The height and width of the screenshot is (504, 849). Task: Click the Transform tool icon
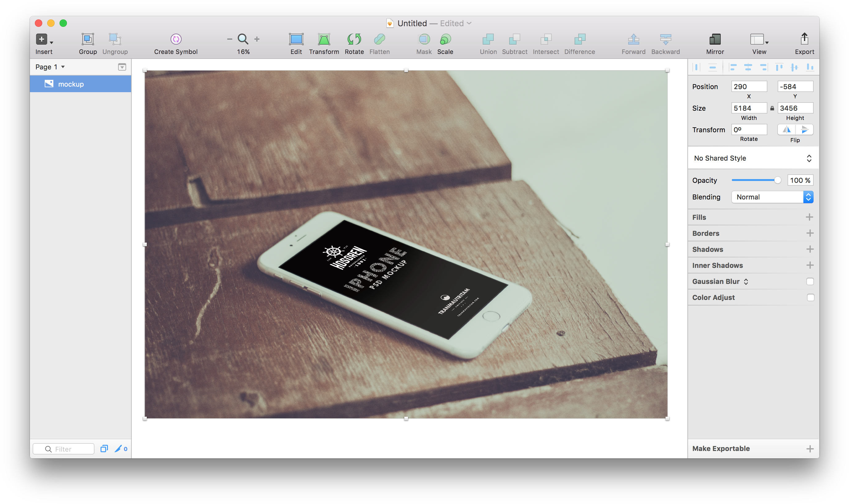tap(324, 39)
